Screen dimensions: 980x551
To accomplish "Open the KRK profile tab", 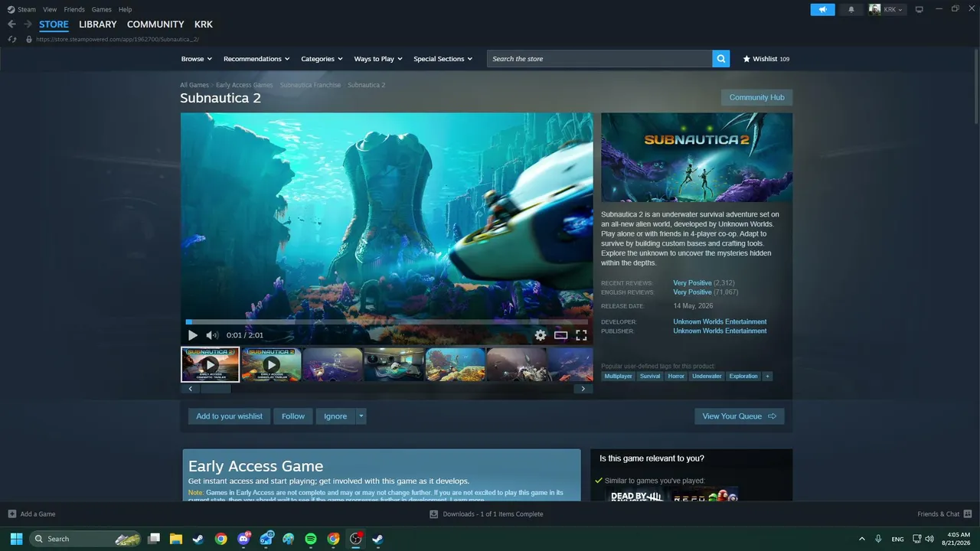I will pyautogui.click(x=204, y=24).
